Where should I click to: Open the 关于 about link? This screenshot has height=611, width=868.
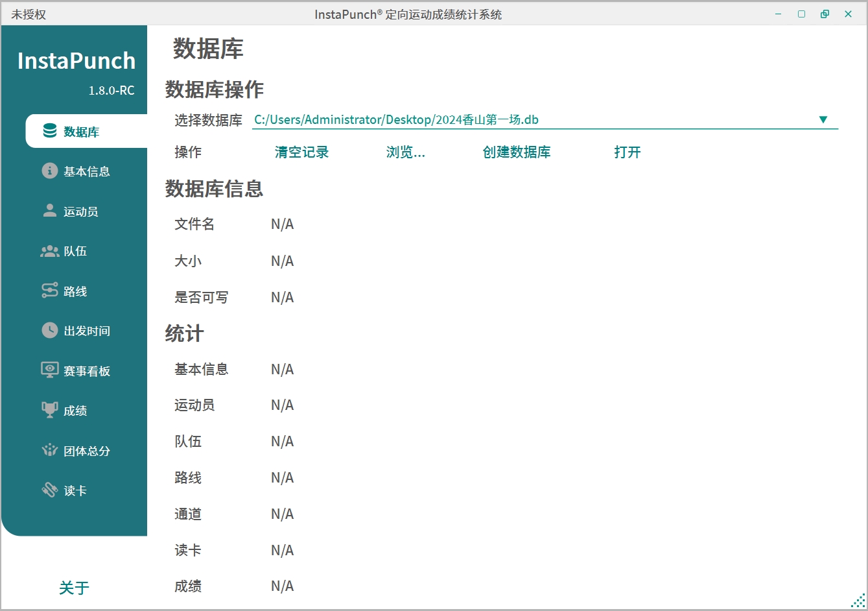(74, 588)
